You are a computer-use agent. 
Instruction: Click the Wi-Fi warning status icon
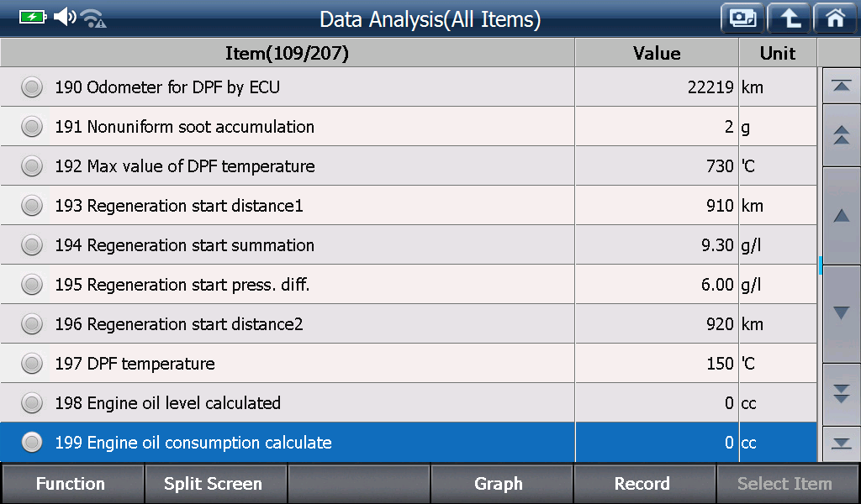tap(92, 18)
